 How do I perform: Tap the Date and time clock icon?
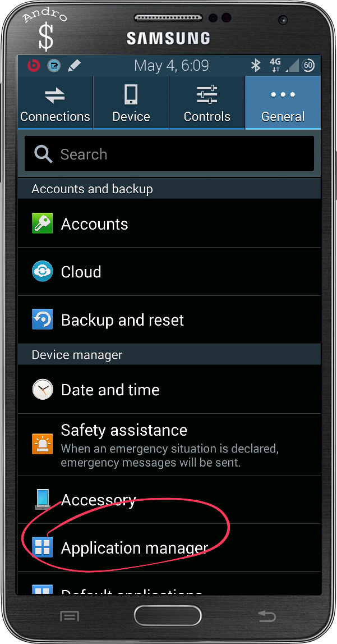pos(42,389)
